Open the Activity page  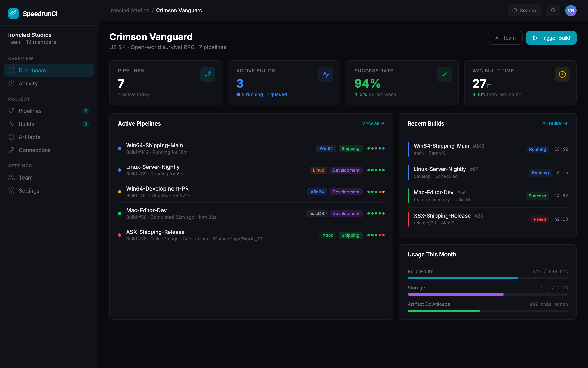(49, 83)
